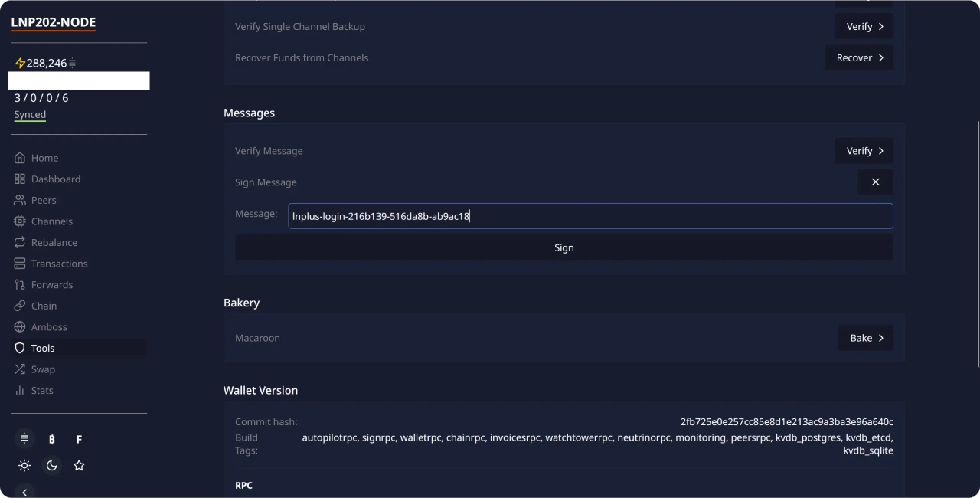Collapse the sidebar with the left chevron
980x498 pixels.
(24, 493)
